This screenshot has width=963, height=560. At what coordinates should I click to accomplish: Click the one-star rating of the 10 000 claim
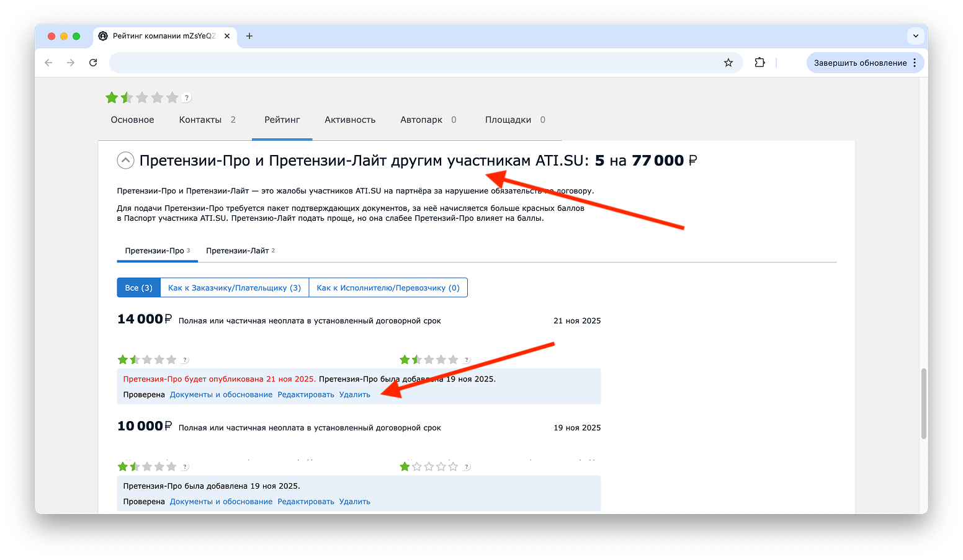pos(429,466)
